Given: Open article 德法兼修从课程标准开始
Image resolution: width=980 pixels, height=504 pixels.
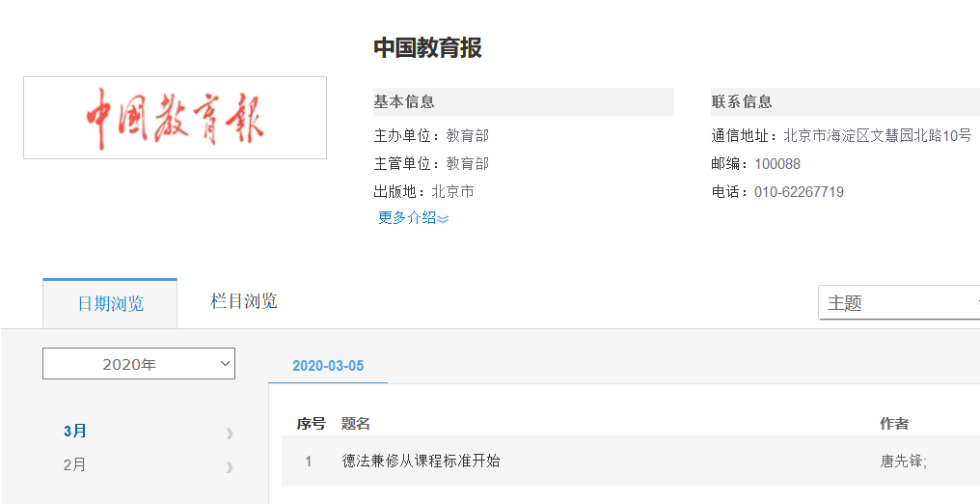Looking at the screenshot, I should [422, 462].
